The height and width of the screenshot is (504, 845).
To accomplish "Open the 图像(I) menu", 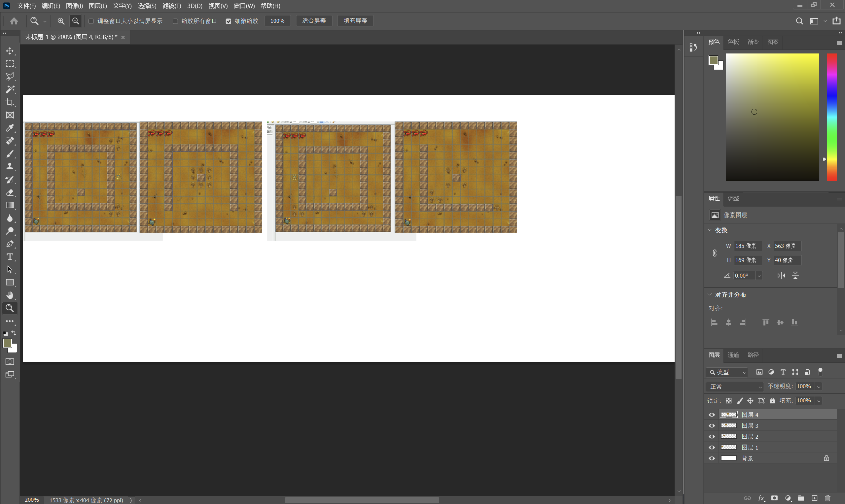I will (x=74, y=6).
